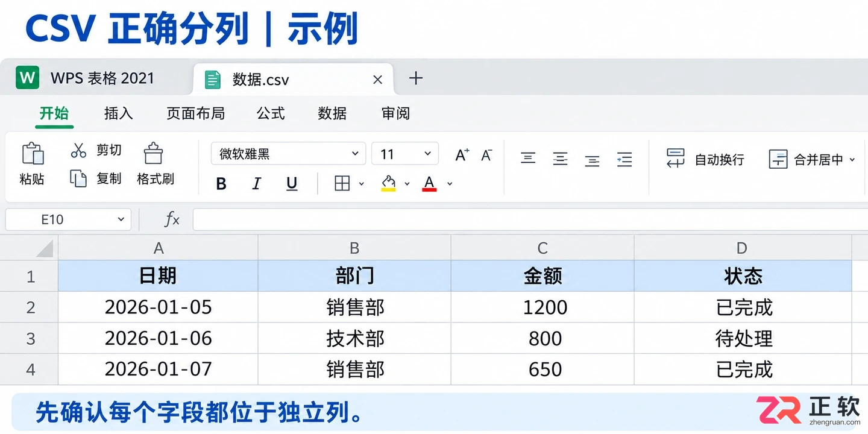Open the 页面布局 ribbon tab

(195, 113)
